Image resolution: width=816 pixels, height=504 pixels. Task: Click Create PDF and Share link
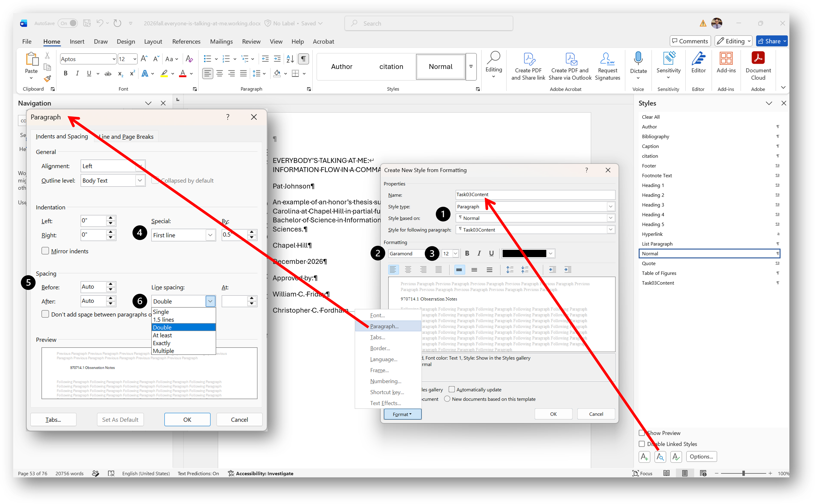[528, 66]
